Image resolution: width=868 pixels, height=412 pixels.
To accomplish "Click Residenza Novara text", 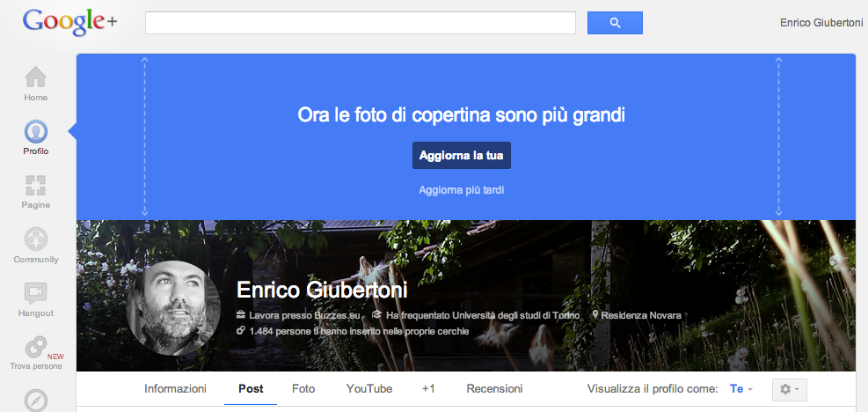I will point(641,315).
